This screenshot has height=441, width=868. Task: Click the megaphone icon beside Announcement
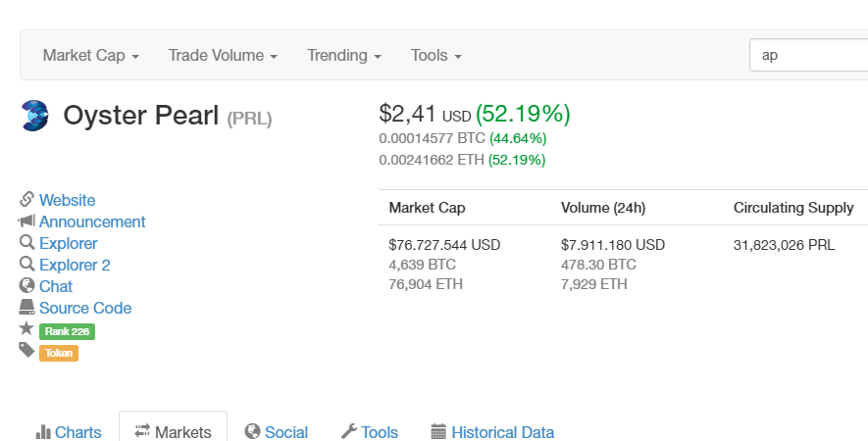tap(26, 221)
